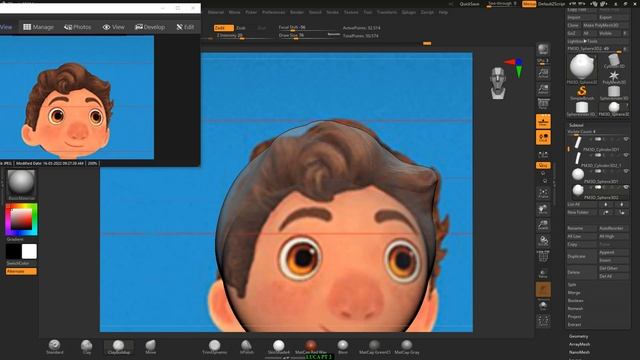The width and height of the screenshot is (640, 360).
Task: Open the BasicMaterial sphere picker
Action: click(21, 183)
